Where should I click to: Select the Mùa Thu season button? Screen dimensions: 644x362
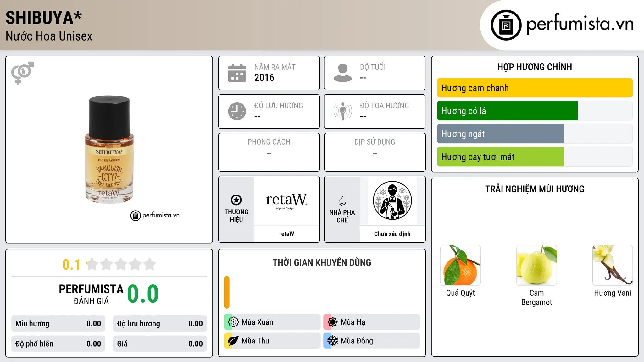272,341
